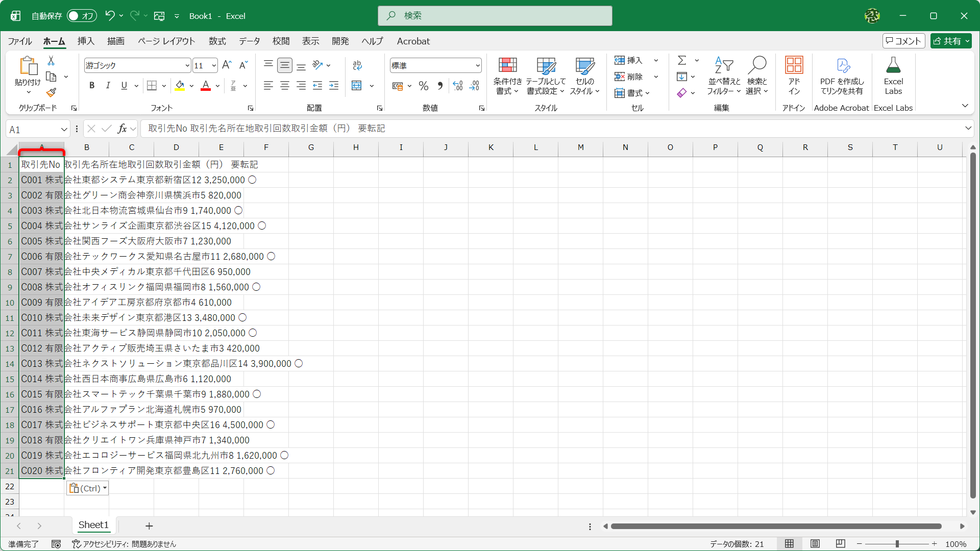Screen dimensions: 980x551
Task: Click the search box in title bar
Action: pyautogui.click(x=495, y=16)
